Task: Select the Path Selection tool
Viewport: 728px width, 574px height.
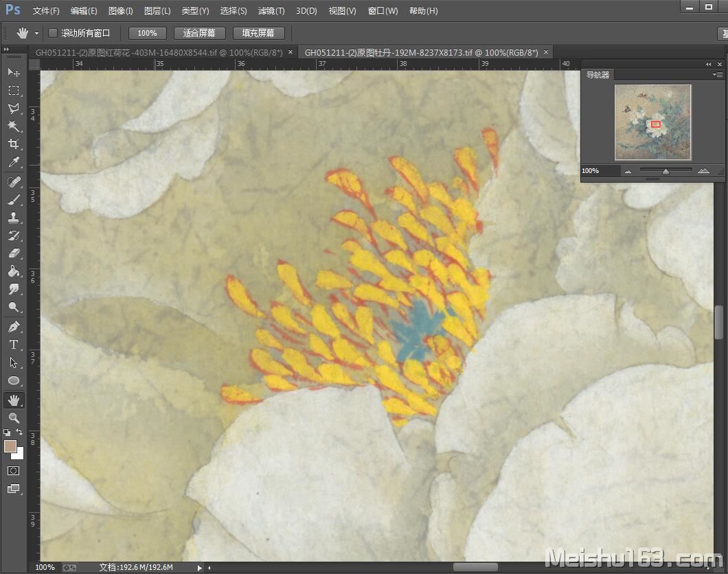Action: tap(14, 363)
